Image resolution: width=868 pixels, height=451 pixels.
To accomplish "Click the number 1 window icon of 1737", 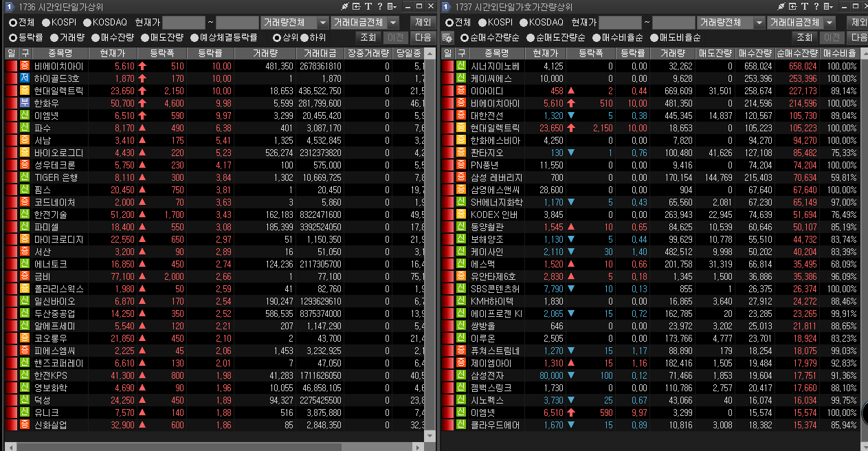I will (447, 6).
